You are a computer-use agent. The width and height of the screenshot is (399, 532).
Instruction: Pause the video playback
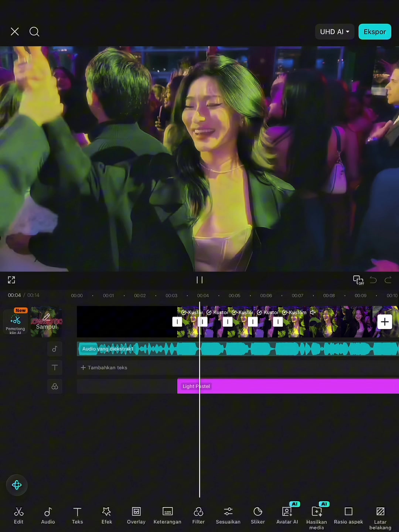coord(199,280)
